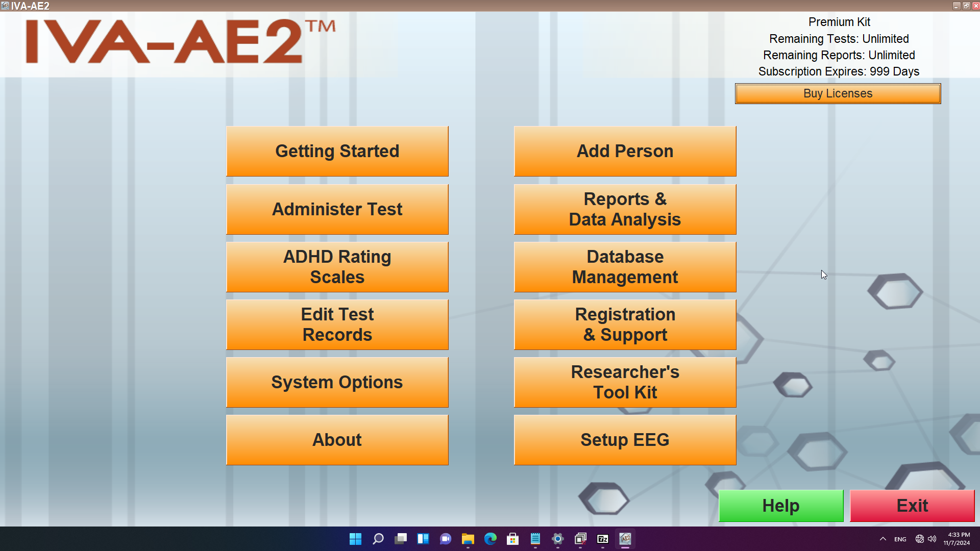Select Administer Test
The image size is (980, 551).
[337, 209]
